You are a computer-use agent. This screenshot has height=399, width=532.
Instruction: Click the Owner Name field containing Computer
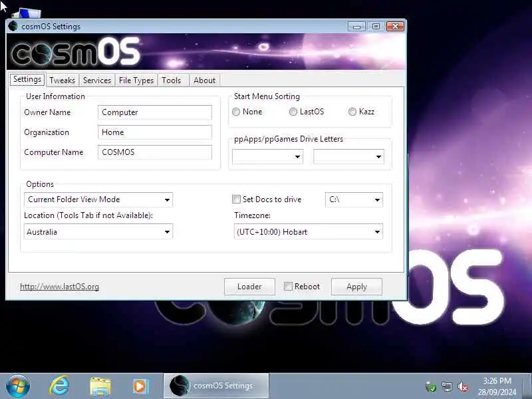click(x=155, y=112)
